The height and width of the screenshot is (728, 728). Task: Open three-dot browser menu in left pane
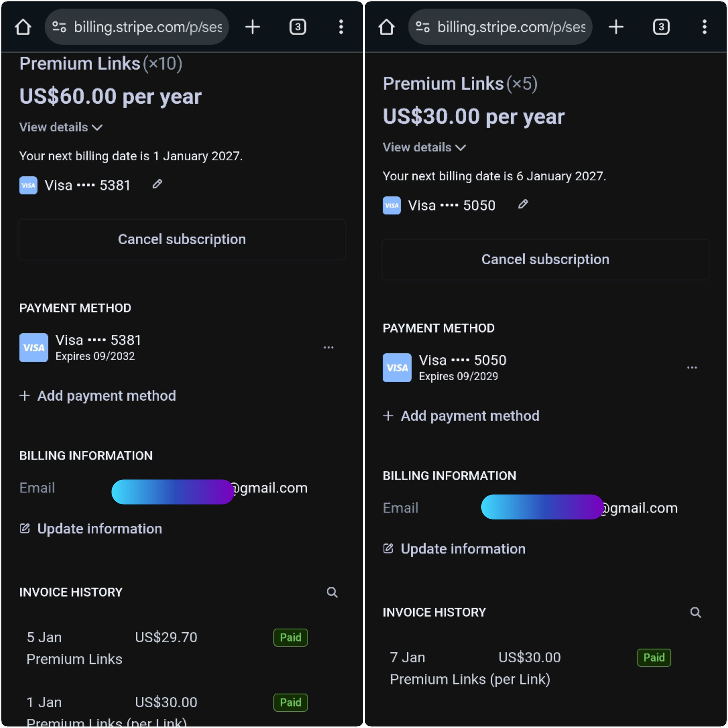[341, 27]
